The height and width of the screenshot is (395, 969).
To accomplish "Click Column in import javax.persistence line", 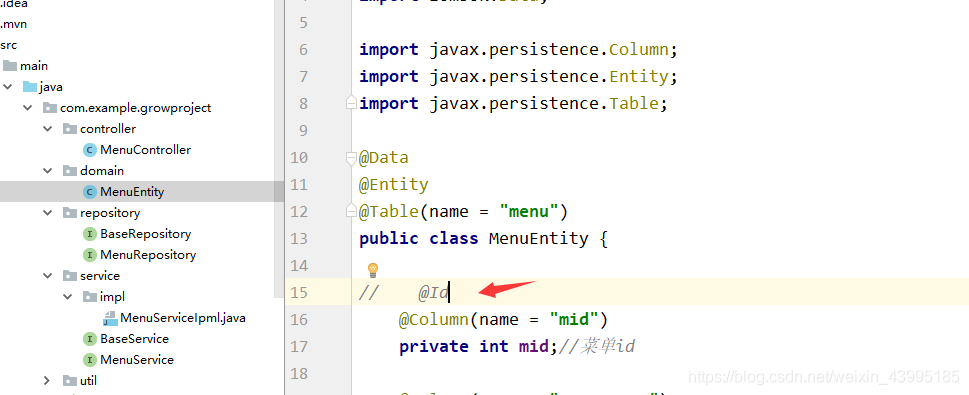I will point(639,49).
